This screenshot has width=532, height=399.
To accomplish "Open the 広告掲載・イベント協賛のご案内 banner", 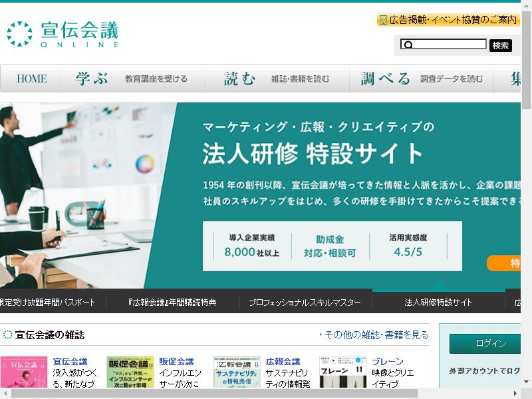I will tap(448, 20).
